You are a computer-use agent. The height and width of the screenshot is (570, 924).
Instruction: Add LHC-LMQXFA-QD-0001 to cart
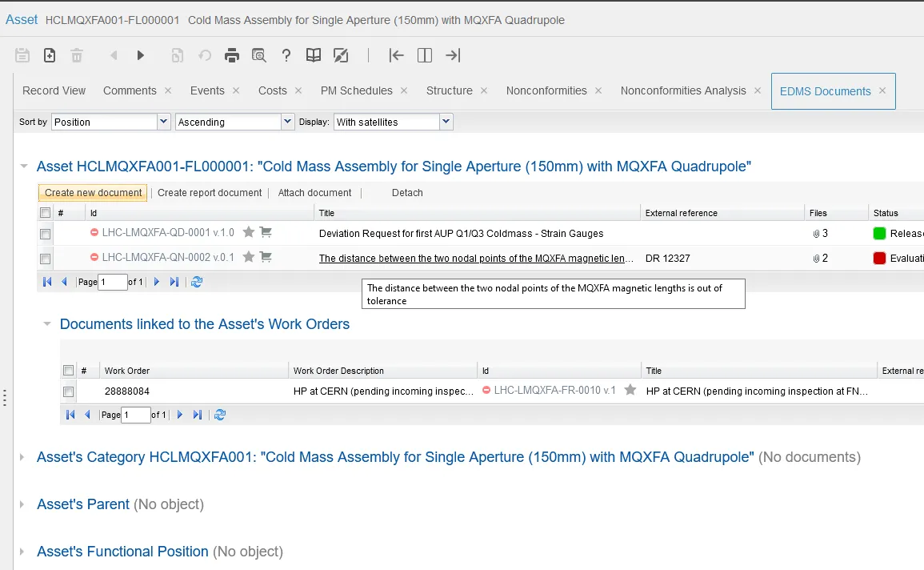266,232
